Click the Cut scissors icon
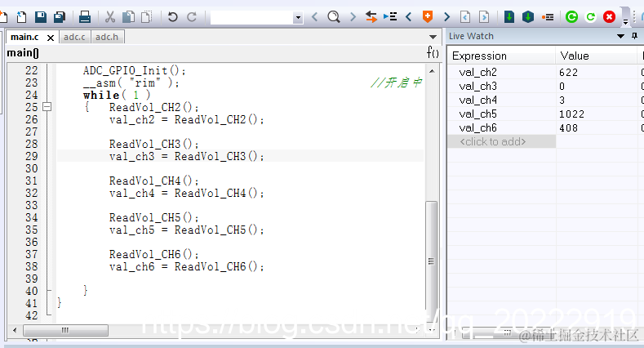 pos(109,17)
